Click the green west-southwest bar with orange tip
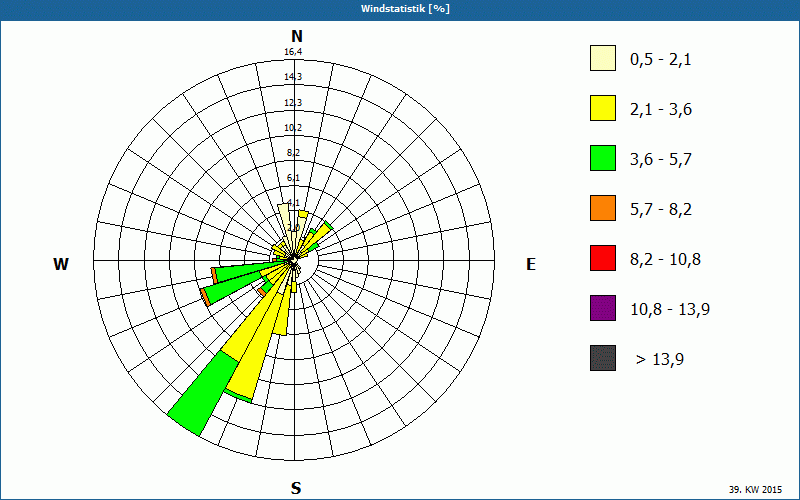The image size is (800, 500). 230,290
